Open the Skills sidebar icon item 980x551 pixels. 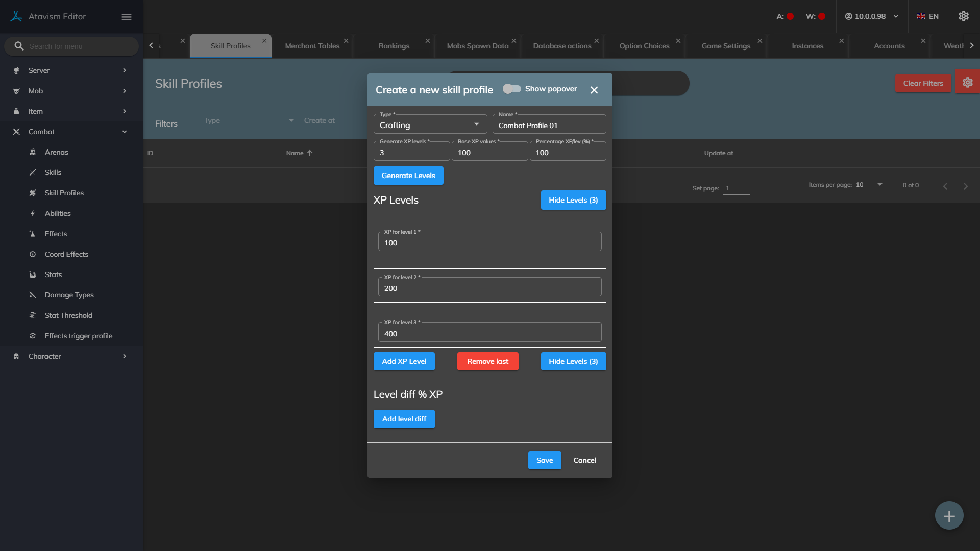tap(33, 172)
